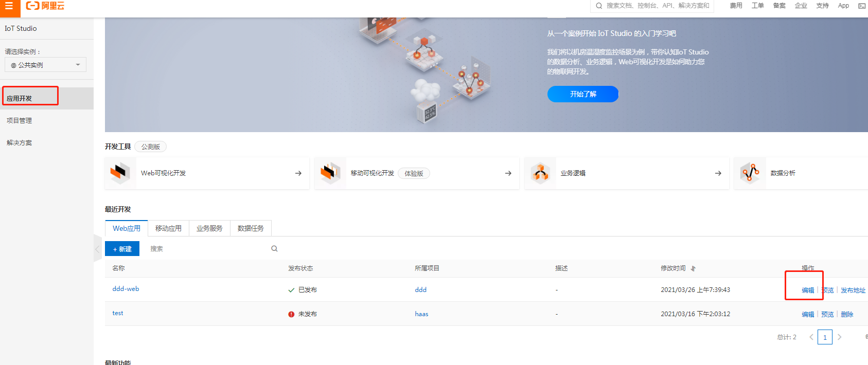Click the Web可视化开发 tool icon
This screenshot has height=365, width=868.
120,173
